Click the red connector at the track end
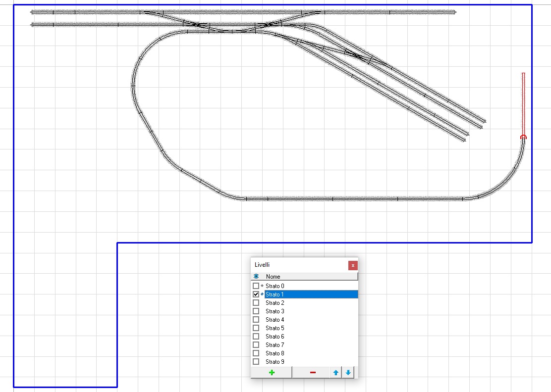The width and height of the screenshot is (551, 392). click(523, 137)
